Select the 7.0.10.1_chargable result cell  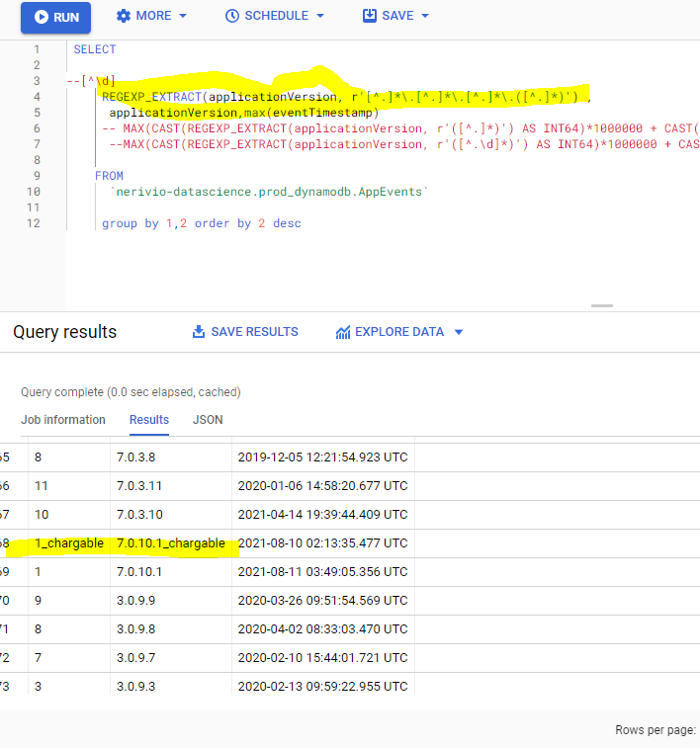pyautogui.click(x=171, y=543)
